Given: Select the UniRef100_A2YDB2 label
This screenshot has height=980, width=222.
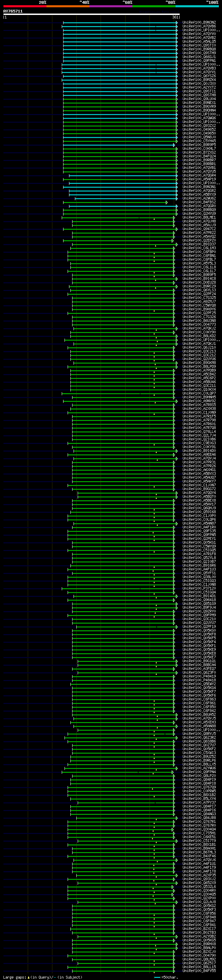Looking at the screenshot, I should (x=199, y=937).
